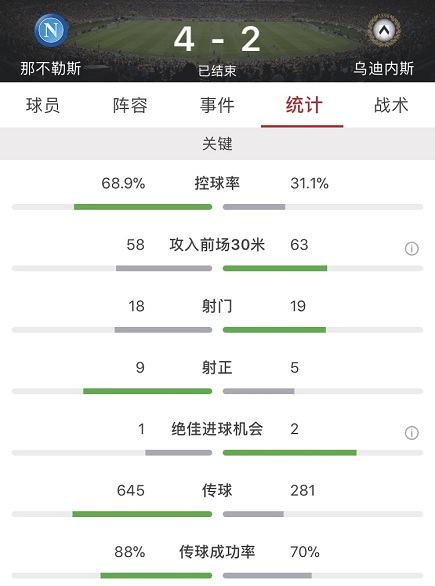
Task: Click the 射正 stat label
Action: [x=217, y=367]
